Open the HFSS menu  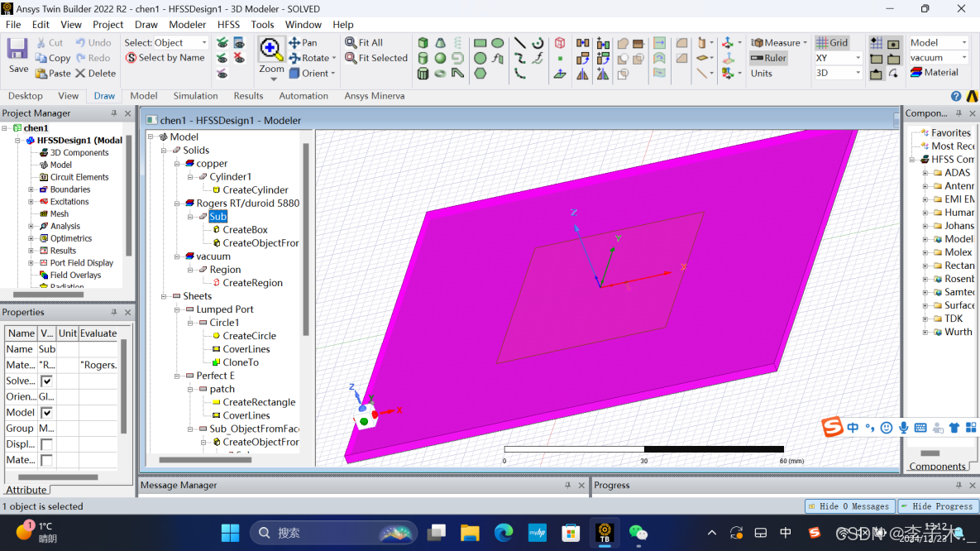pos(228,24)
